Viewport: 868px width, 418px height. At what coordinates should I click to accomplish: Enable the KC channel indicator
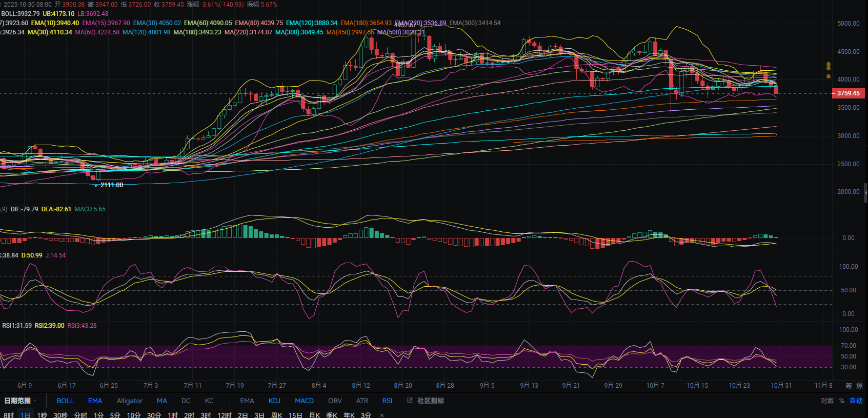pos(209,401)
